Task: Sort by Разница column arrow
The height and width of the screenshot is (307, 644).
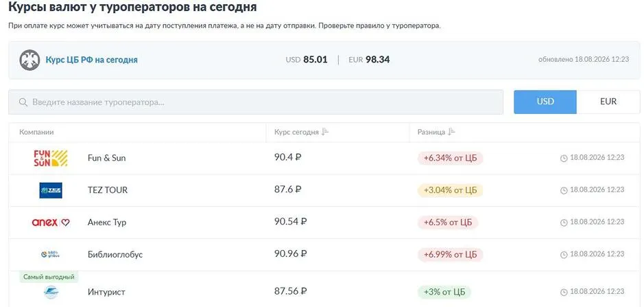Action: tap(452, 132)
